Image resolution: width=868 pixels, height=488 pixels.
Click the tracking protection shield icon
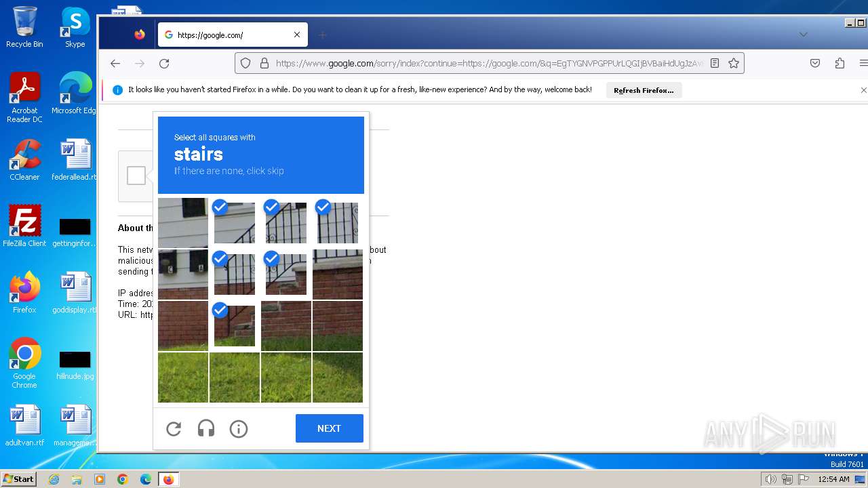point(245,63)
